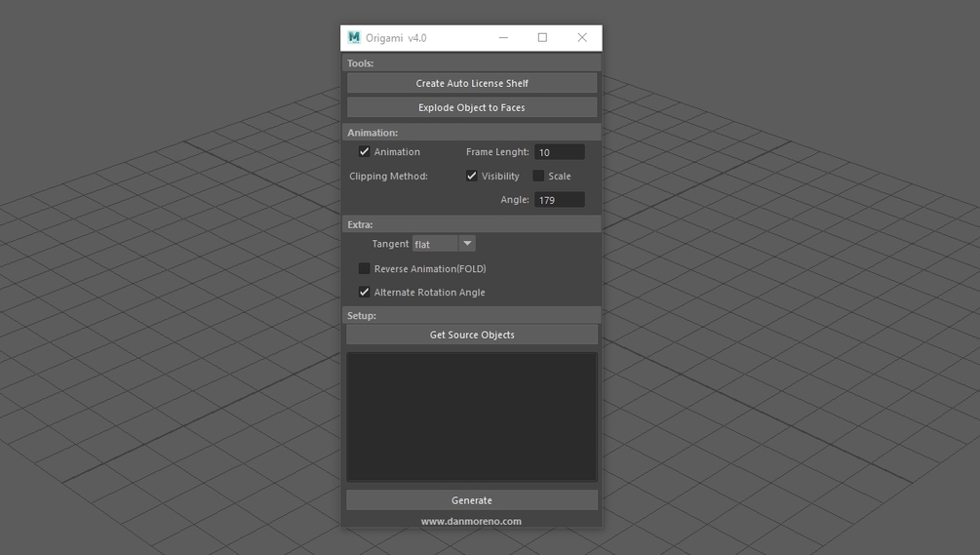
Task: Click the Frame Lenght input field
Action: tap(560, 152)
